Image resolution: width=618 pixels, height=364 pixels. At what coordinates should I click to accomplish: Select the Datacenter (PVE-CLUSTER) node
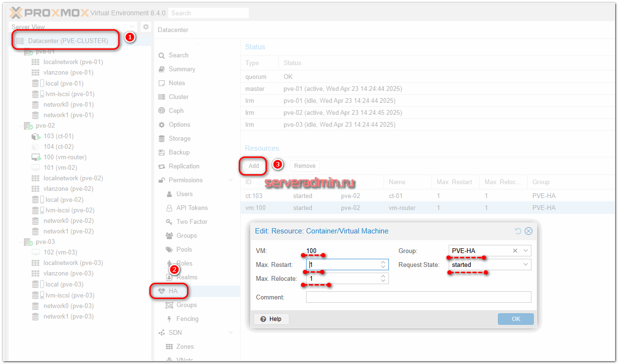(67, 41)
